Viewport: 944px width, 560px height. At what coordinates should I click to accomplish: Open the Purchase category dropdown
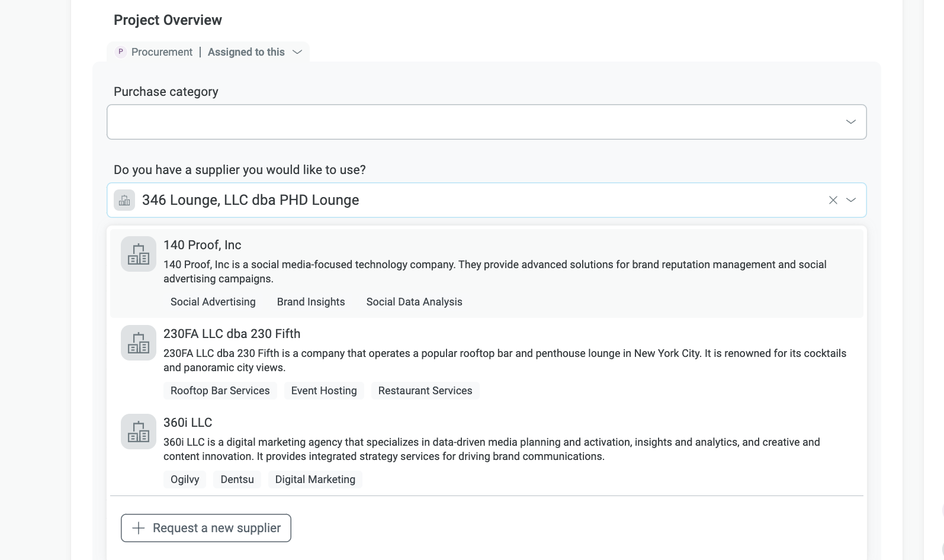pyautogui.click(x=850, y=122)
